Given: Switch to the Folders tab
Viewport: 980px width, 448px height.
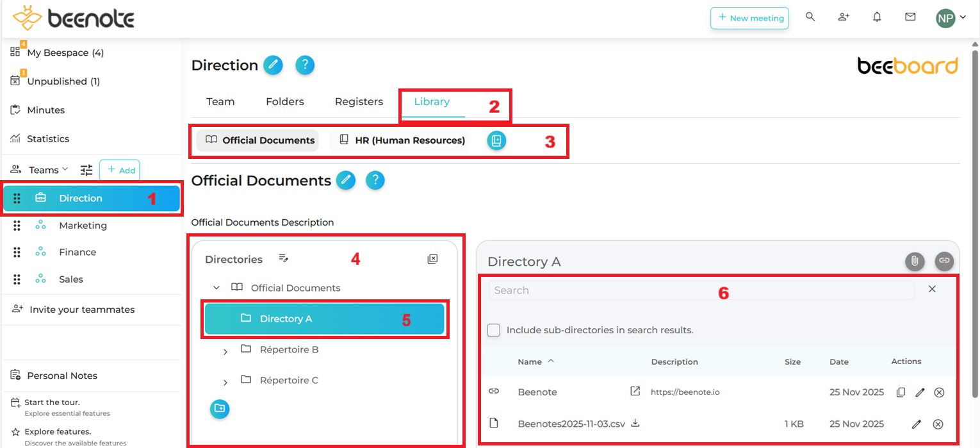Looking at the screenshot, I should (x=284, y=102).
